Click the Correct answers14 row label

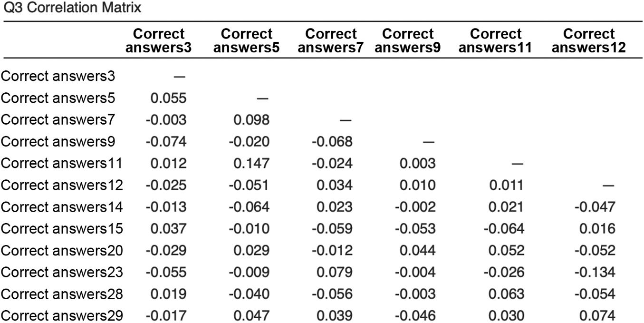(62, 207)
